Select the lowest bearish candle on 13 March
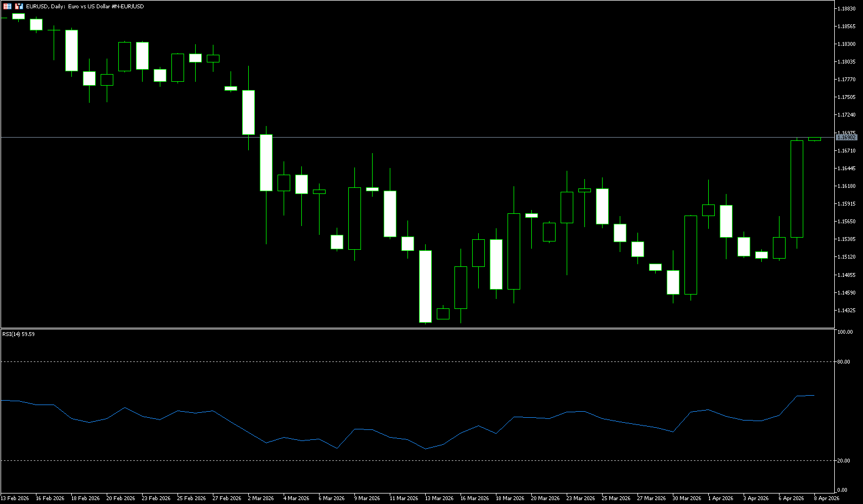The width and height of the screenshot is (863, 504). pos(425,286)
